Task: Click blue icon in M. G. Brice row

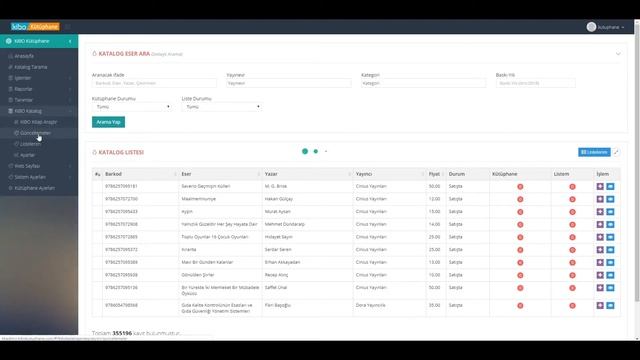Action: [610, 187]
